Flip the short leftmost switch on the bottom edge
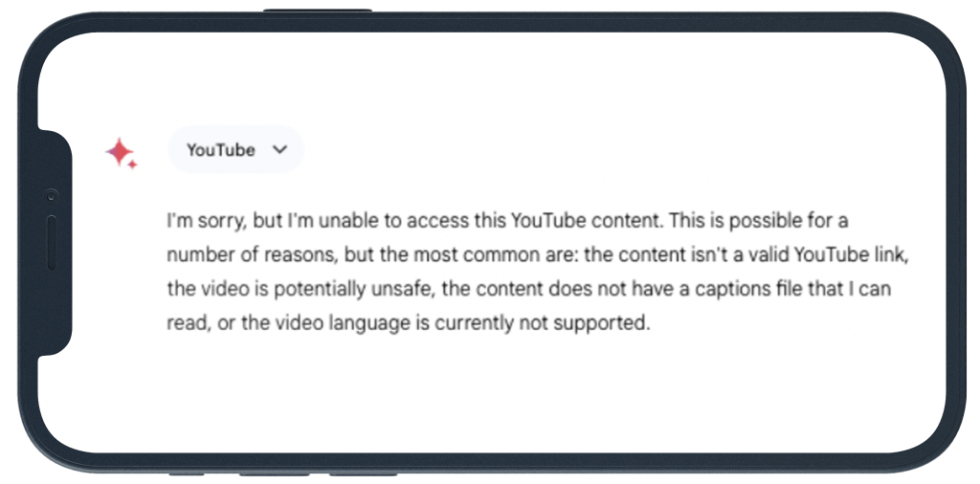980x484 pixels. [187, 474]
